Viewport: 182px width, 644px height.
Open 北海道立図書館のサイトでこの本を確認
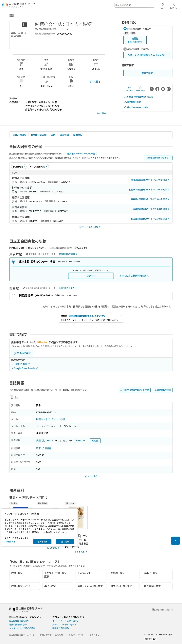(x=150, y=180)
